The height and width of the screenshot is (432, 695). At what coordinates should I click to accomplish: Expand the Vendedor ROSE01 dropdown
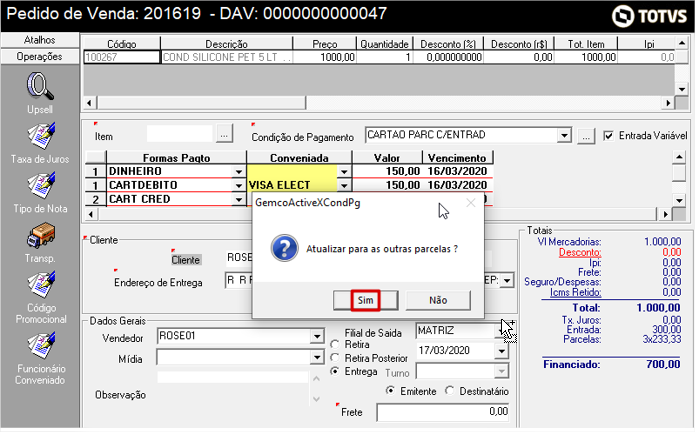[317, 336]
